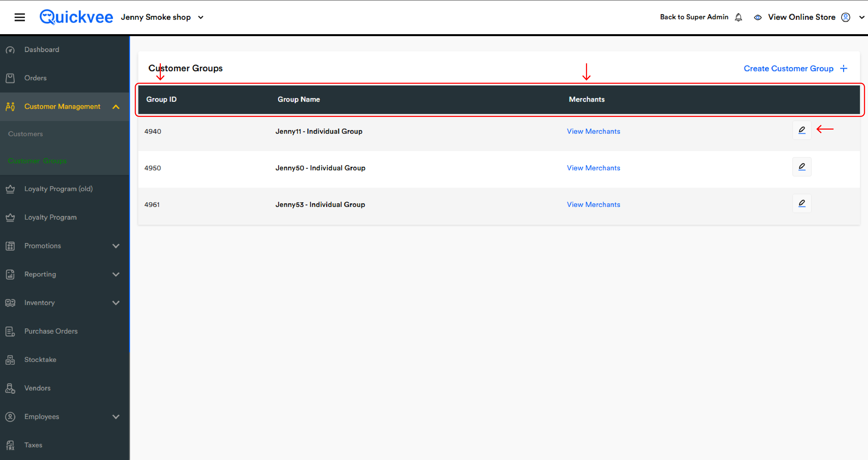This screenshot has width=868, height=460.
Task: Open the notifications bell
Action: 738,17
